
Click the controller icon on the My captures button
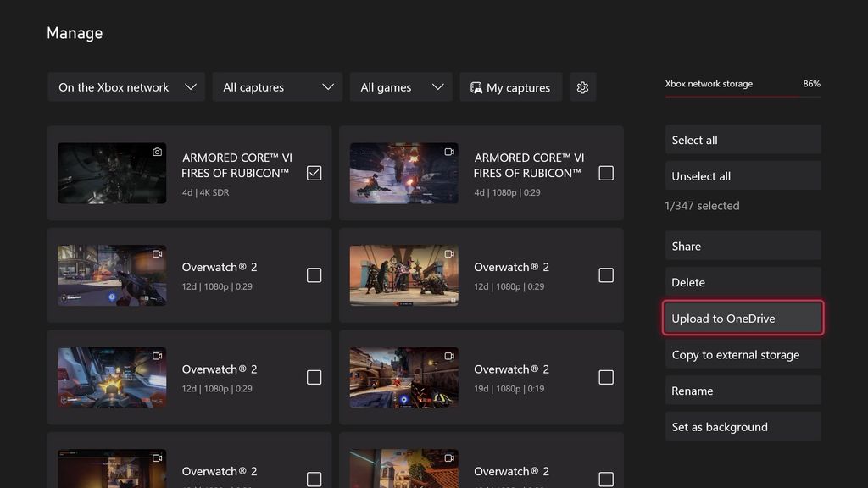click(x=476, y=86)
